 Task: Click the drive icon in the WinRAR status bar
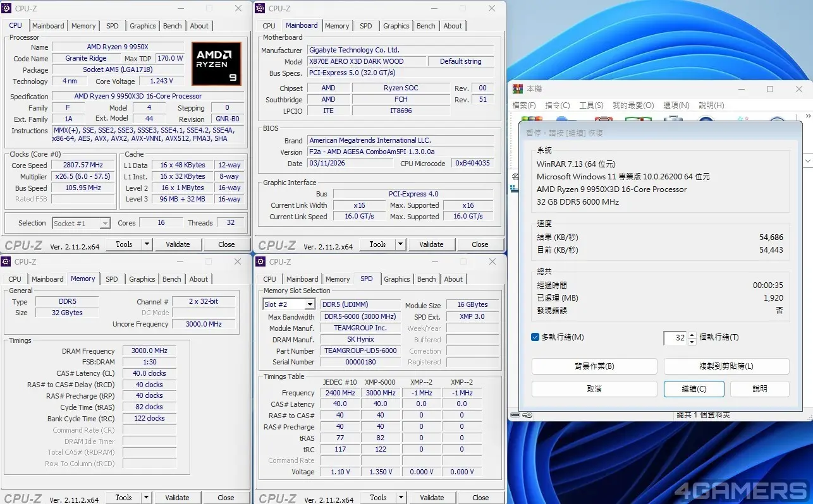(514, 415)
